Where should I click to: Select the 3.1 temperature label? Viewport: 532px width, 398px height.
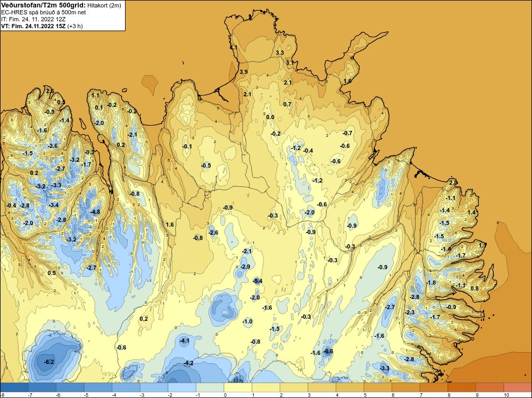(290, 63)
